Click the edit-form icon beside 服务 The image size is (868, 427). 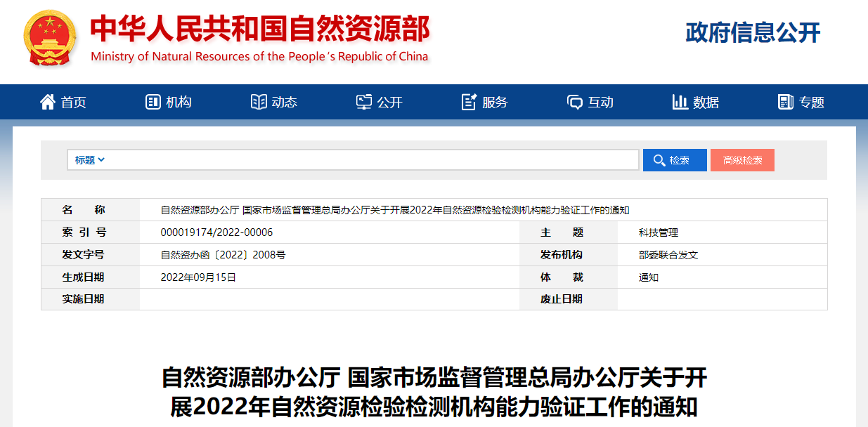coord(469,102)
